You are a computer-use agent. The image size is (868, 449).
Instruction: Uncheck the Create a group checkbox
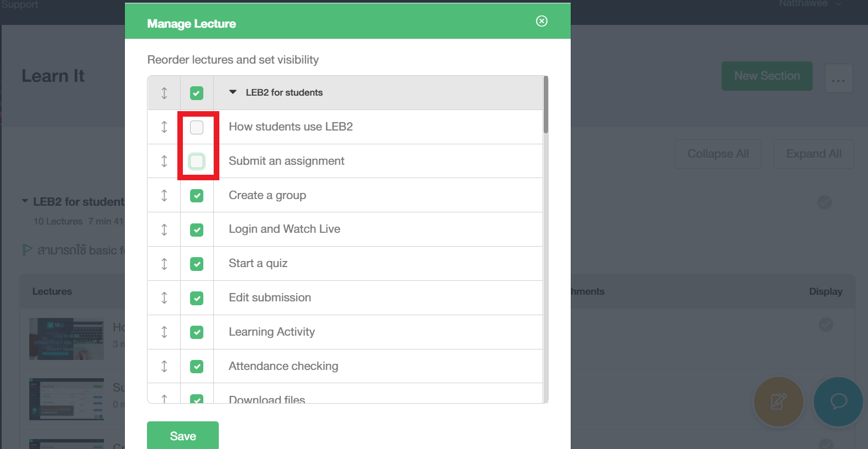click(x=197, y=196)
